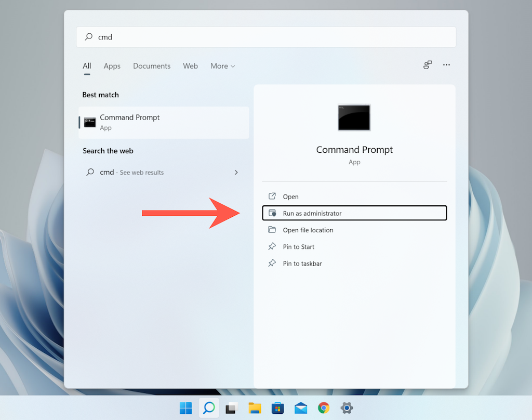
Task: Click the Run as administrator shield icon
Action: (272, 213)
